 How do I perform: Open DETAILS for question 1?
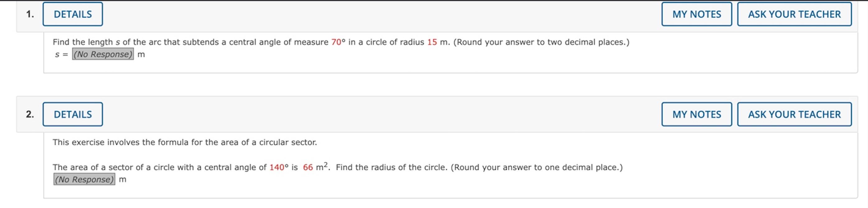click(x=72, y=14)
